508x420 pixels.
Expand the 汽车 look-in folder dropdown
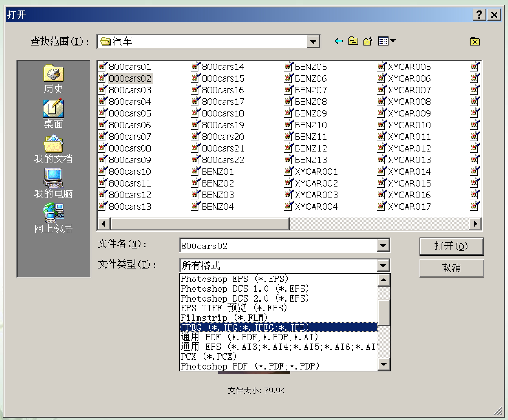click(x=313, y=42)
